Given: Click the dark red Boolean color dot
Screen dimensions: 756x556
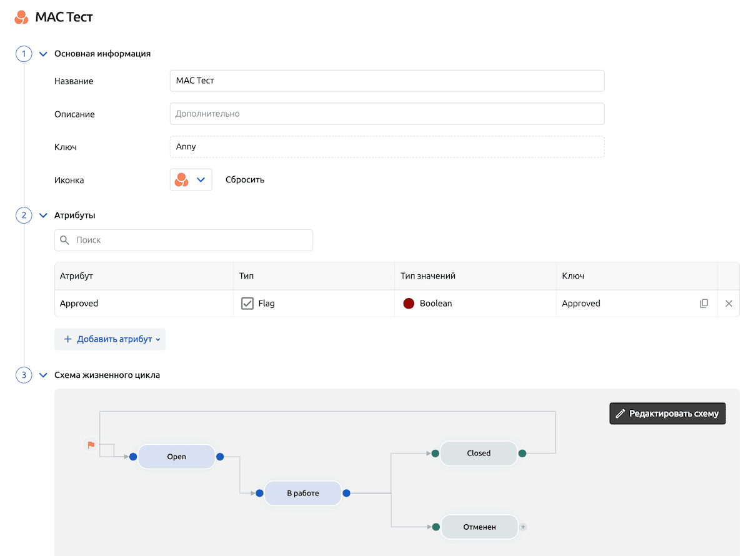Looking at the screenshot, I should [409, 304].
